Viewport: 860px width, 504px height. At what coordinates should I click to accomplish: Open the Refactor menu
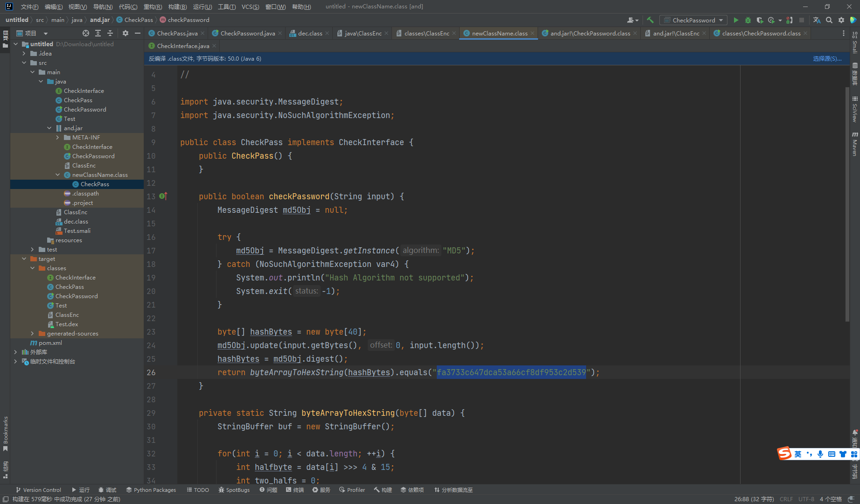pyautogui.click(x=153, y=7)
